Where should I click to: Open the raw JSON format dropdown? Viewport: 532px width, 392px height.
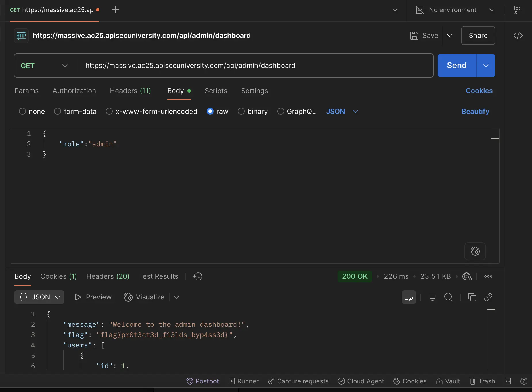point(342,112)
